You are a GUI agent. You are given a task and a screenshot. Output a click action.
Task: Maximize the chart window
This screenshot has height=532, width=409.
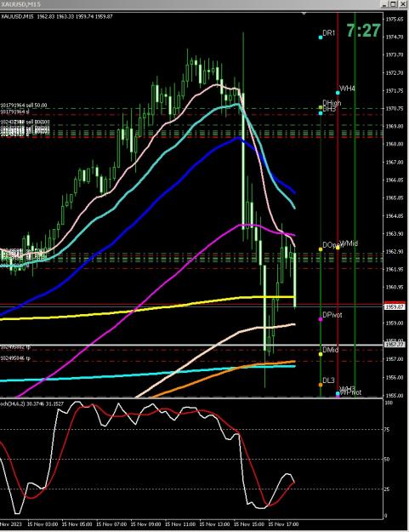[x=393, y=4]
